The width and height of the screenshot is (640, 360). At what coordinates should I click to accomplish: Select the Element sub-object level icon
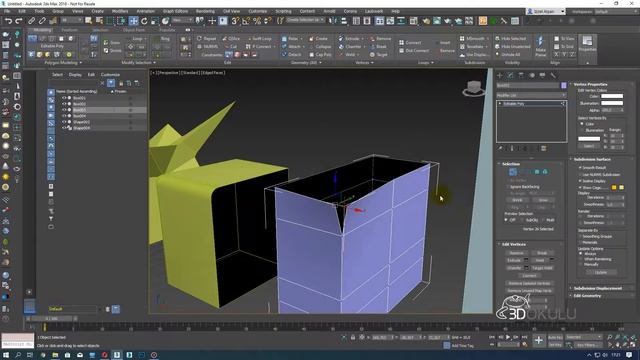click(x=545, y=172)
